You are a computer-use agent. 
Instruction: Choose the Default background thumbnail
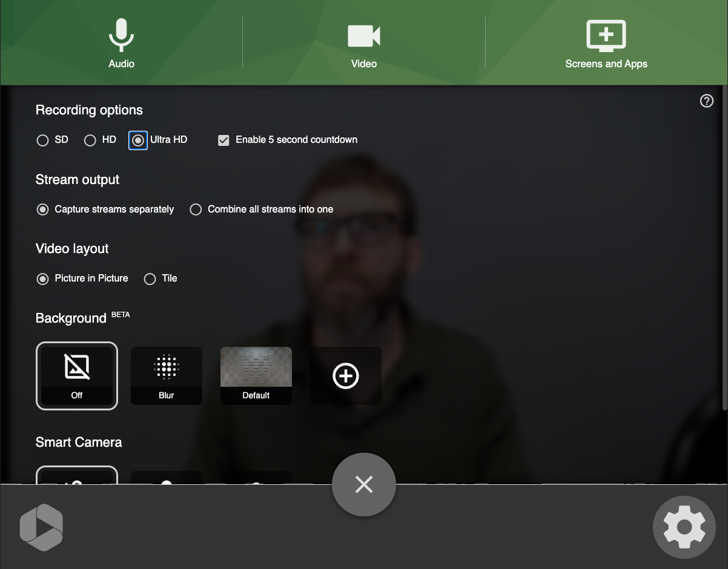click(x=256, y=376)
